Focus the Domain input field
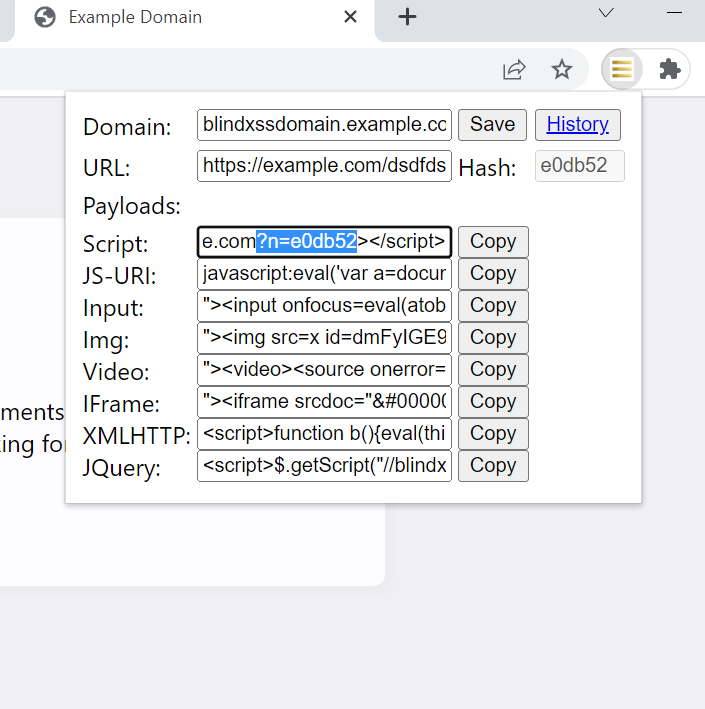Image resolution: width=705 pixels, height=709 pixels. coord(324,125)
